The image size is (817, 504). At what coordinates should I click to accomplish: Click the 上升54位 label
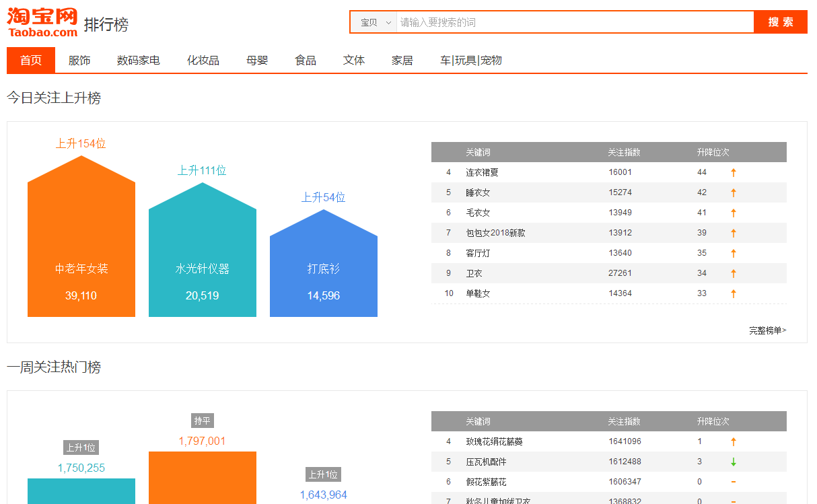(x=324, y=197)
